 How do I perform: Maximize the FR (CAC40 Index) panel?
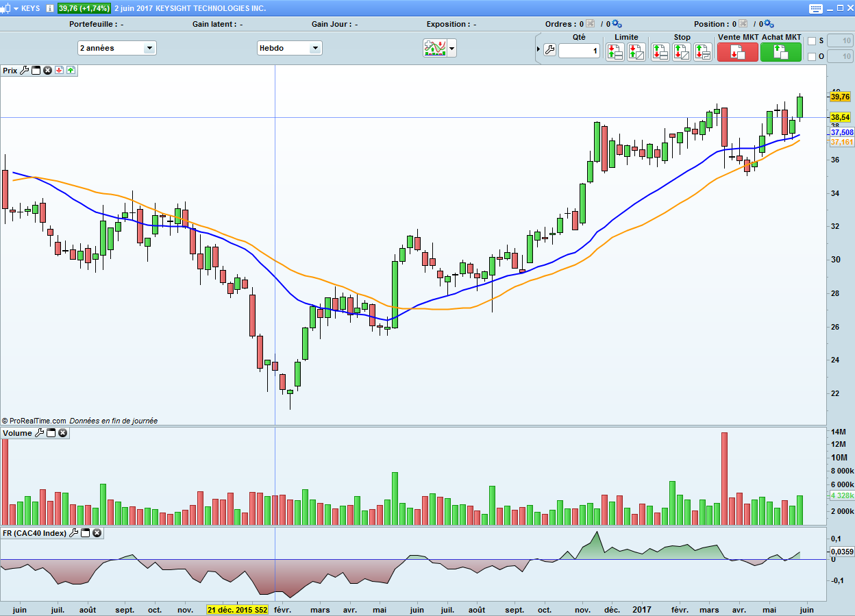click(x=86, y=532)
